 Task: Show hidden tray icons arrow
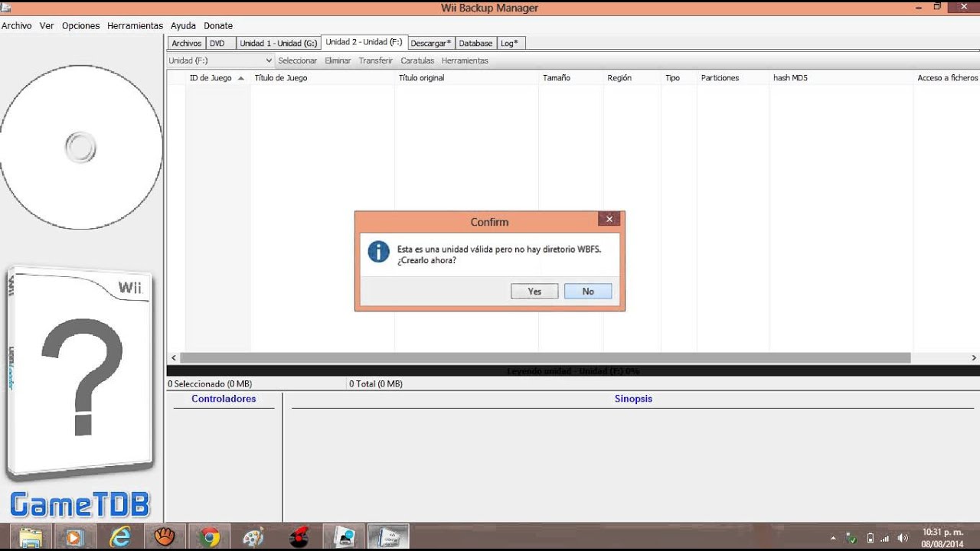833,538
